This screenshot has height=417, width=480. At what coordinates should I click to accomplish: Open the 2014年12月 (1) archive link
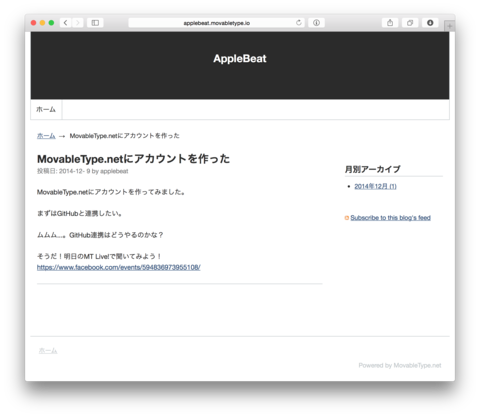(375, 186)
